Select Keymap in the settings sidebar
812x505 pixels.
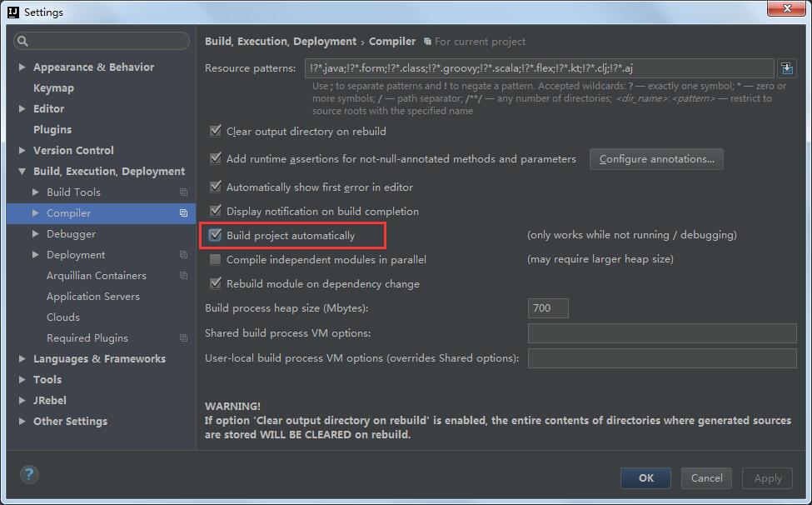tap(54, 87)
